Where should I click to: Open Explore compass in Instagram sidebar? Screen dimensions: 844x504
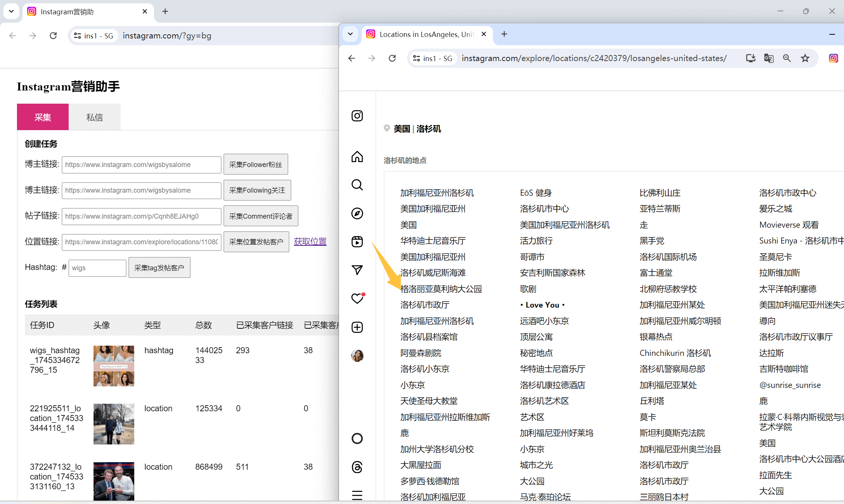click(357, 213)
